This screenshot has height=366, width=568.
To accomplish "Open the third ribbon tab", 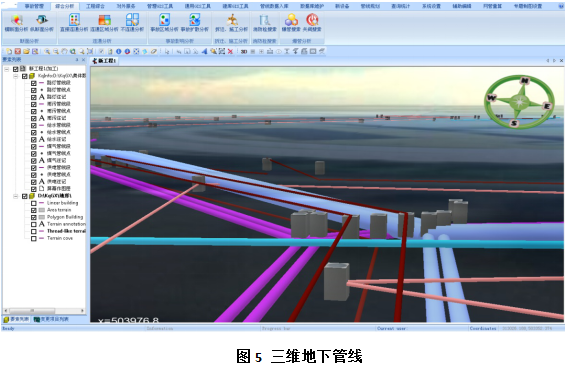I will pos(95,6).
